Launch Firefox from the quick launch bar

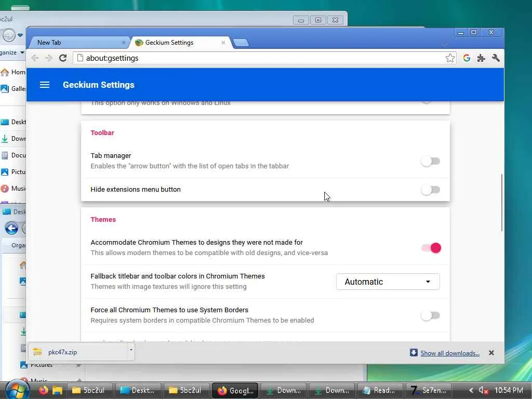(44, 390)
